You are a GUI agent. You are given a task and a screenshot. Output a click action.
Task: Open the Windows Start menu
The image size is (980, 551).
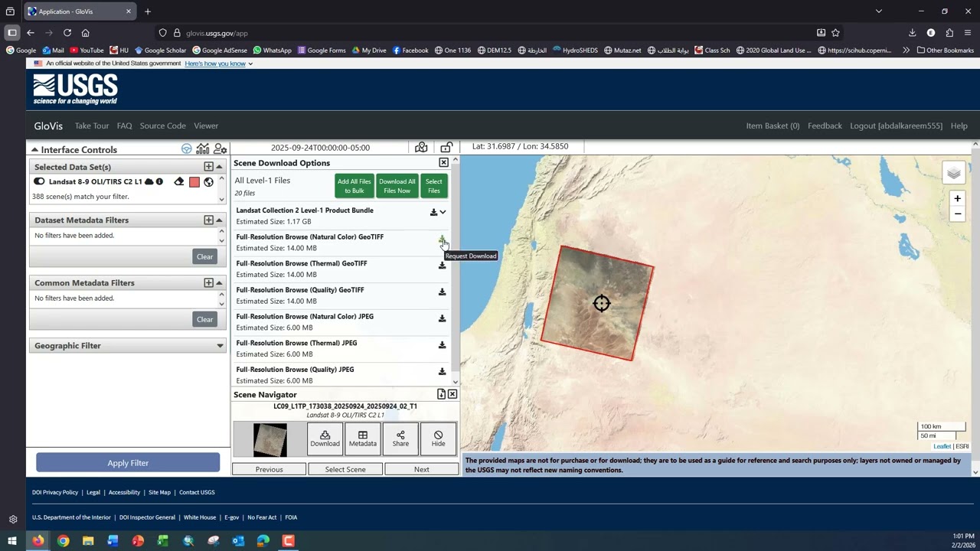tap(12, 541)
